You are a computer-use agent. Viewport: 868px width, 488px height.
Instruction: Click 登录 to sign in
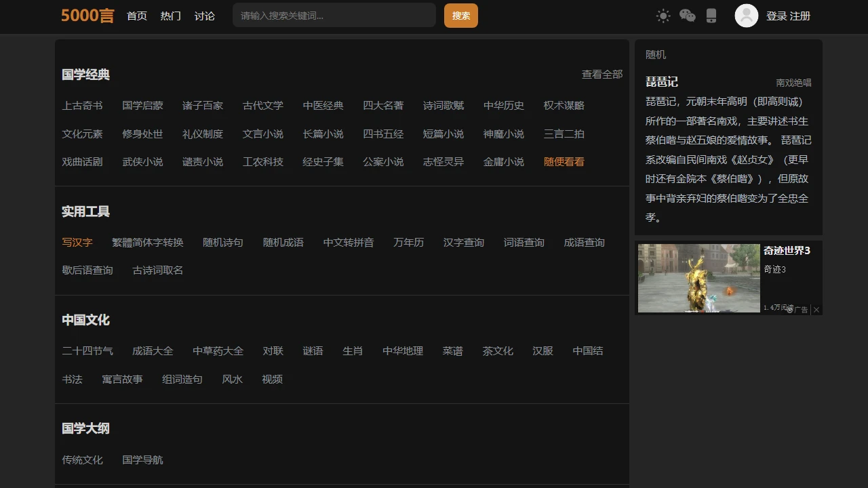click(777, 16)
